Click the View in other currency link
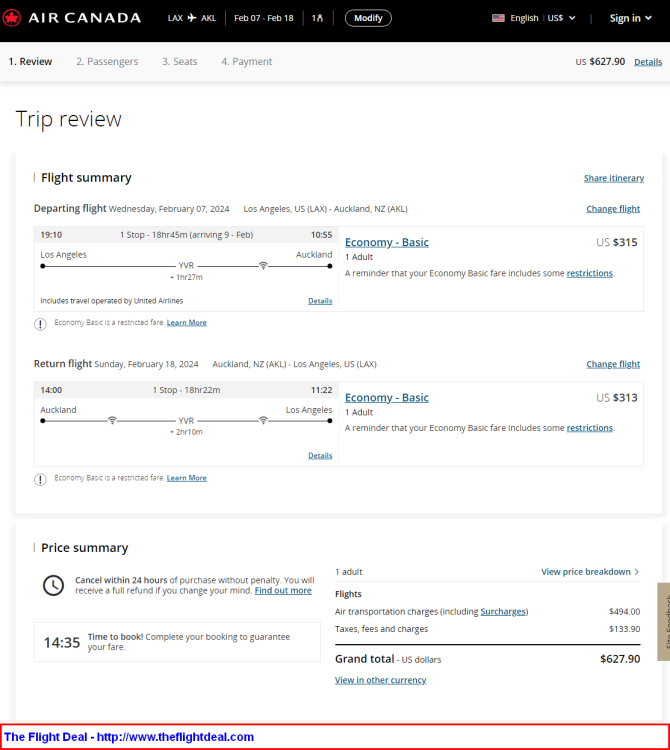Image resolution: width=670 pixels, height=750 pixels. (x=380, y=680)
